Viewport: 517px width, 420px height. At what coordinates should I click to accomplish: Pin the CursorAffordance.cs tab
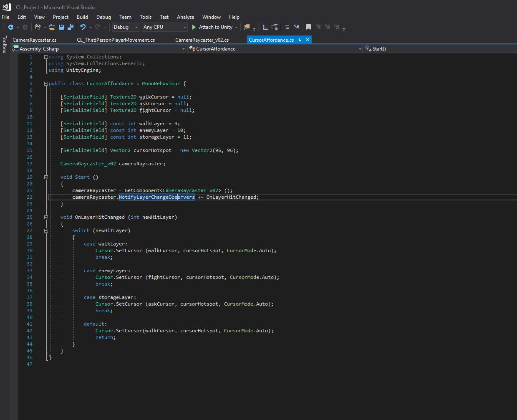point(300,40)
